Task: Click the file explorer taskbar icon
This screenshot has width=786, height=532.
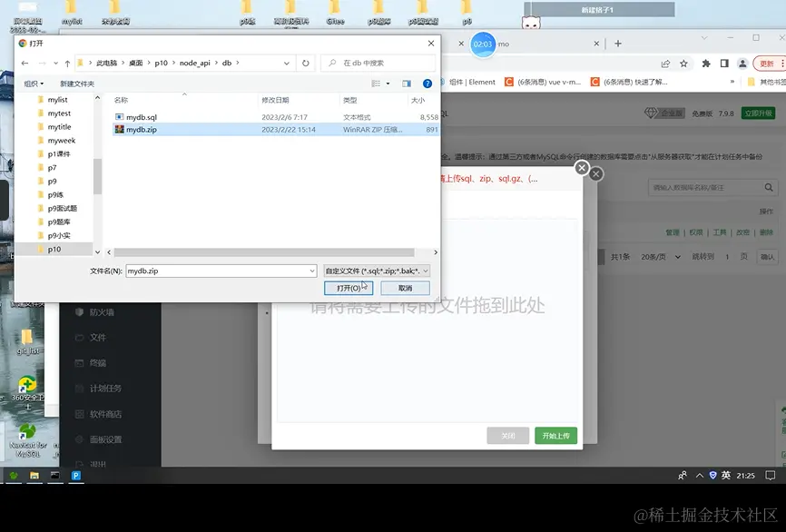Action: tap(34, 476)
